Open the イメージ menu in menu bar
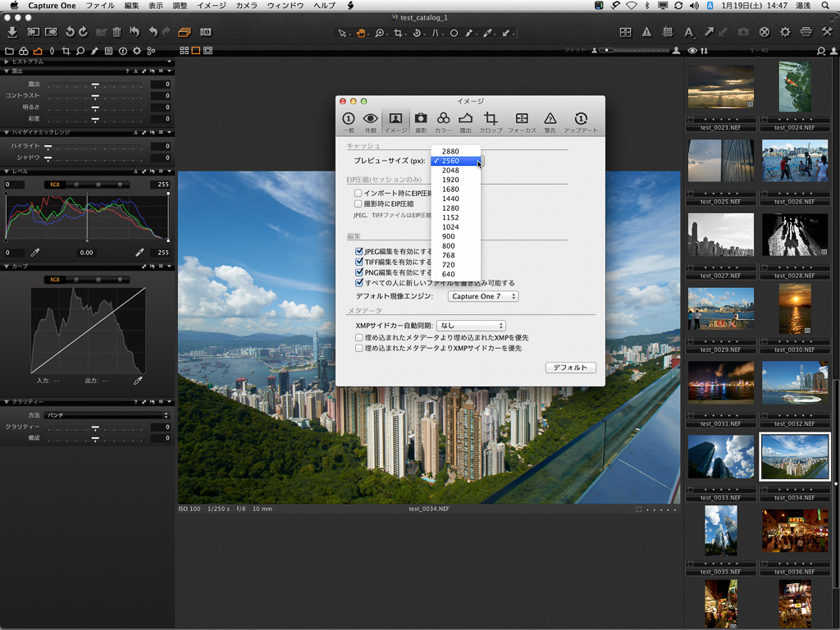The image size is (840, 630). pyautogui.click(x=212, y=6)
